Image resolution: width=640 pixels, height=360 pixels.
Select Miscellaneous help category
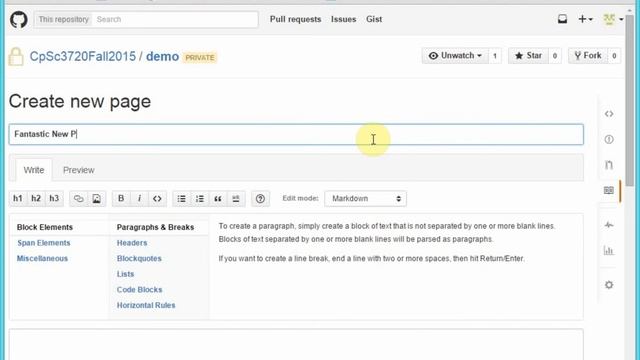(42, 258)
